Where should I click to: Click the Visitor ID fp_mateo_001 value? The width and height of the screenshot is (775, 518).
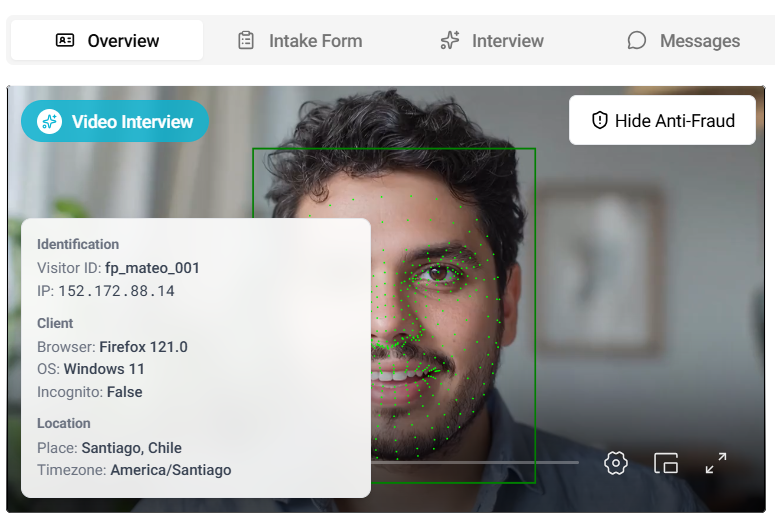pyautogui.click(x=152, y=268)
